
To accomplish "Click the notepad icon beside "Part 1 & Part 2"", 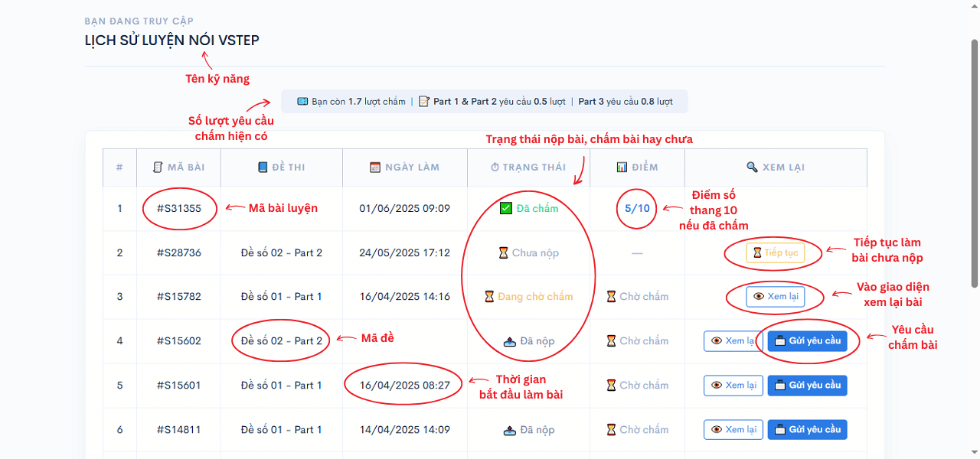I will click(x=424, y=101).
